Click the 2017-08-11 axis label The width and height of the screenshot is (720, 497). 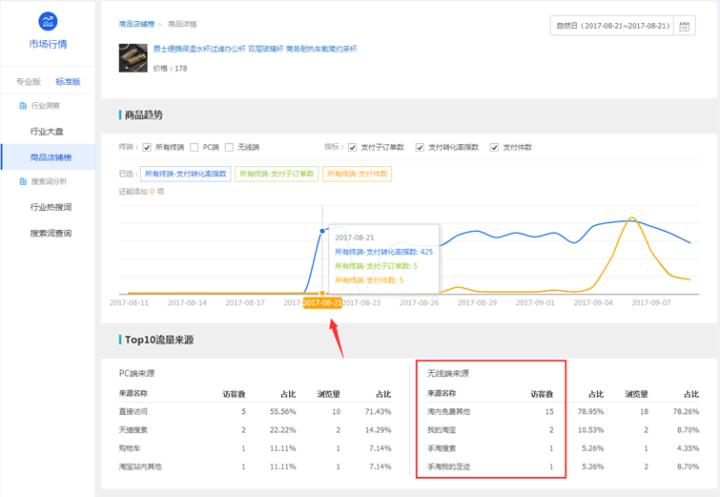tap(129, 303)
